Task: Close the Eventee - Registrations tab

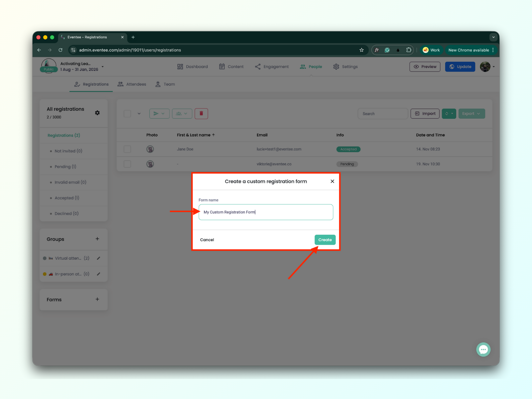Action: click(x=122, y=37)
